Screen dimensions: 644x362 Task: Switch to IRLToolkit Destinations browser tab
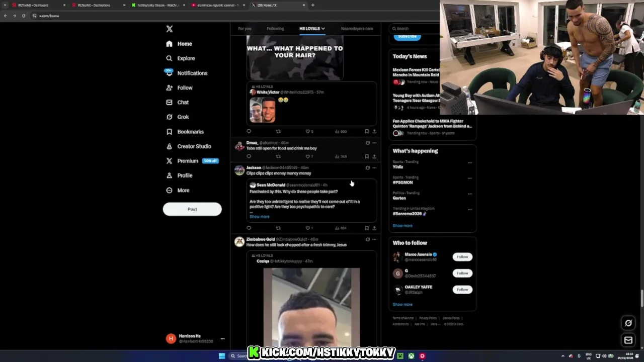pyautogui.click(x=98, y=5)
